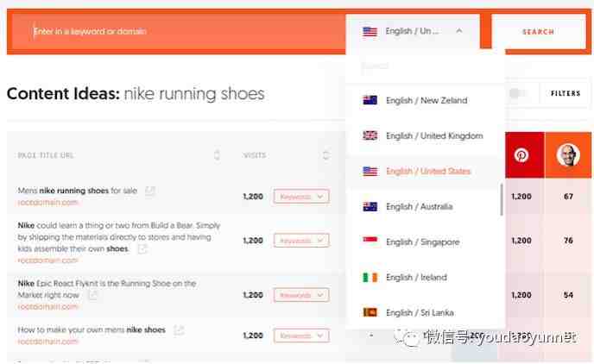Click title 'Mens nike running shoes for sale'
594x364 pixels.
click(78, 191)
